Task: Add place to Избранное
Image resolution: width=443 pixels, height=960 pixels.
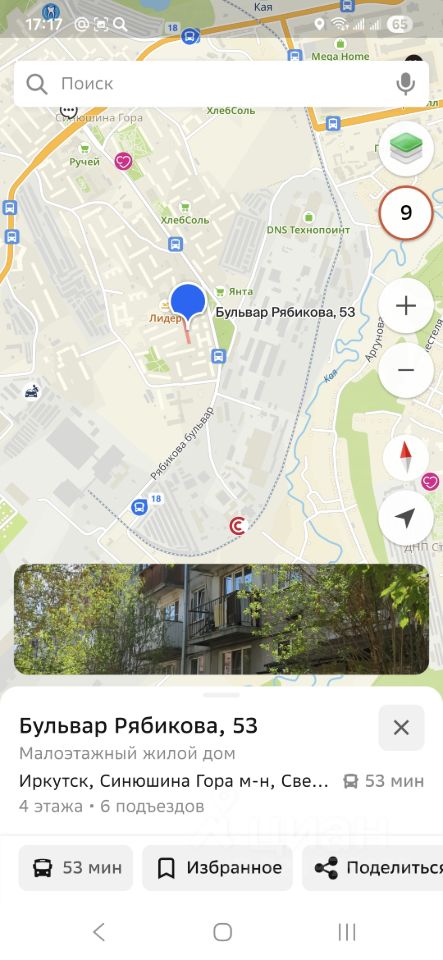Action: [218, 868]
